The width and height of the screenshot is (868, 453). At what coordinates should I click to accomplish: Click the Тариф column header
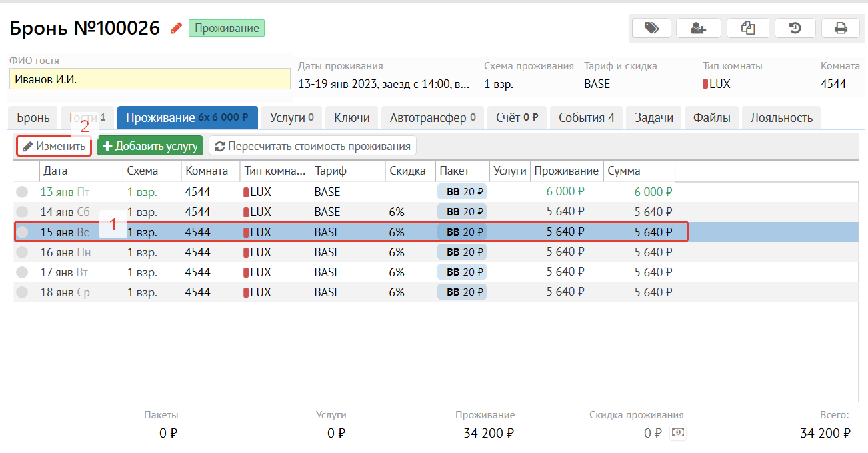click(x=347, y=171)
